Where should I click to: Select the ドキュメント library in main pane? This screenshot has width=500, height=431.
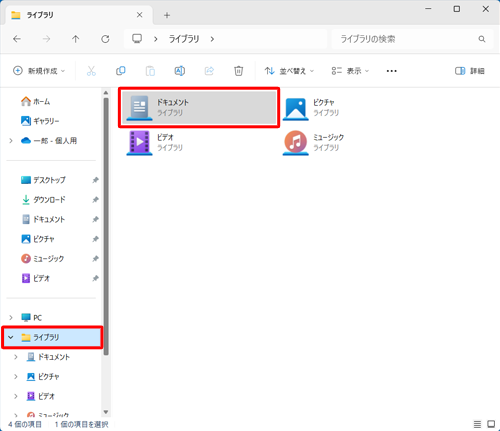[x=199, y=108]
